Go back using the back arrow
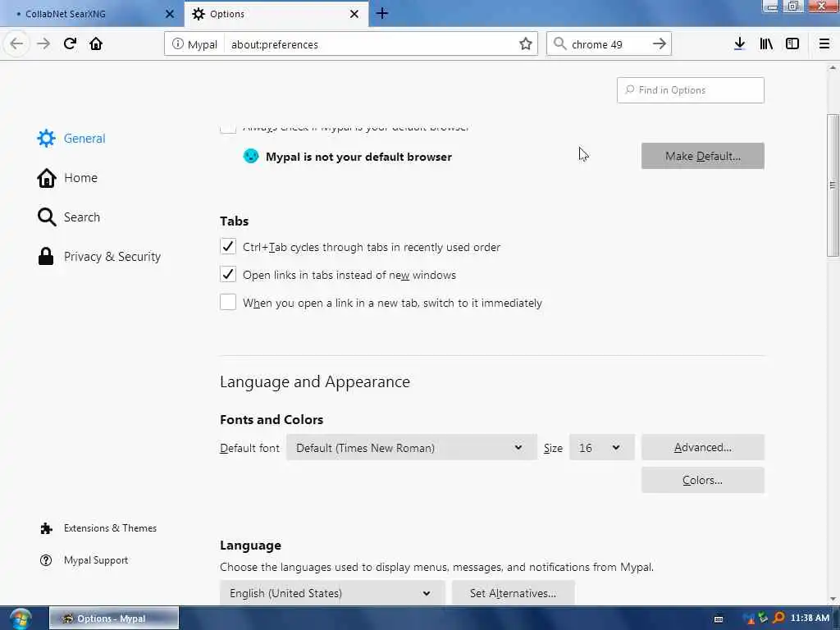The image size is (840, 630). [16, 44]
